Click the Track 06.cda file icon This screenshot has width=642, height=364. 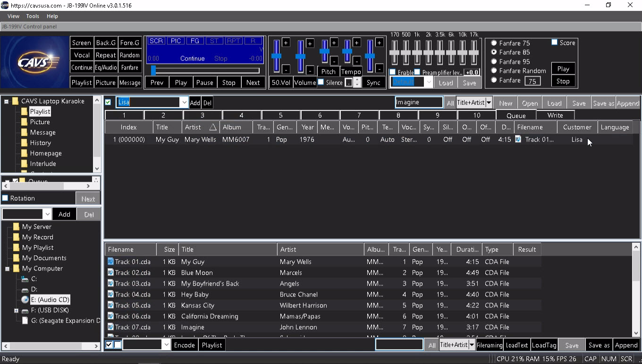point(111,315)
